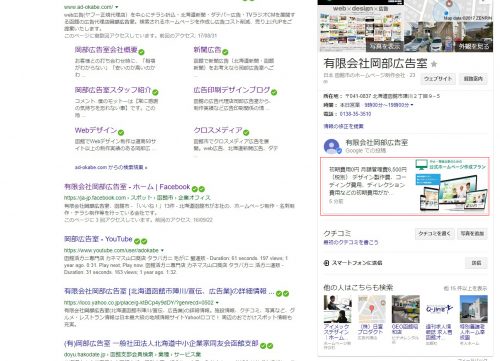Click the green checkmark beside Webデザイン link

click(x=121, y=132)
